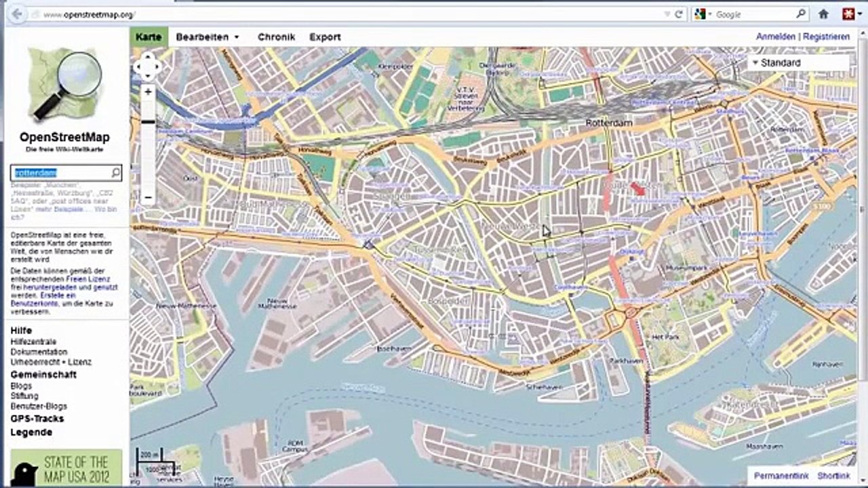This screenshot has width=868, height=488.
Task: Open the Stiftung link
Action: pos(24,396)
